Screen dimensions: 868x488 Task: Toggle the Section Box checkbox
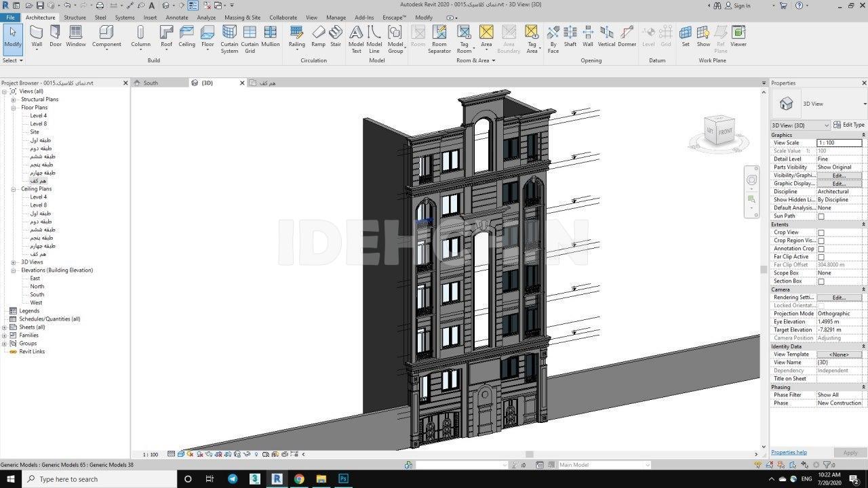(821, 281)
